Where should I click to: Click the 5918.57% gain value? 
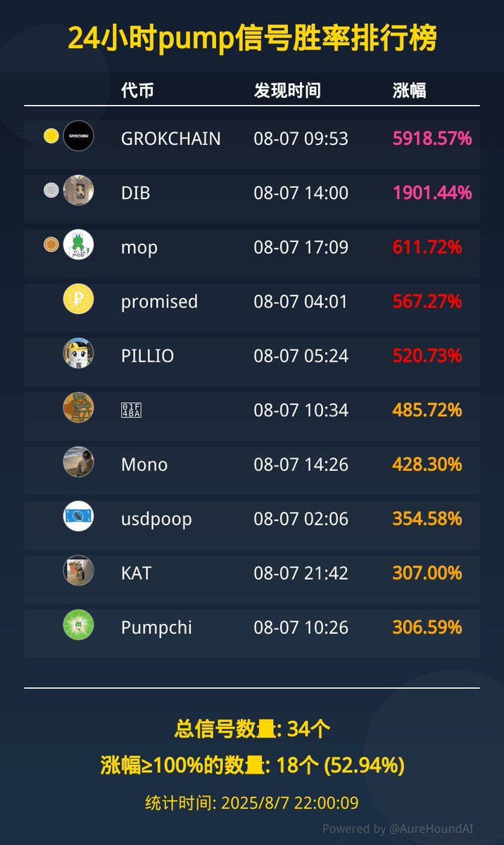[432, 139]
